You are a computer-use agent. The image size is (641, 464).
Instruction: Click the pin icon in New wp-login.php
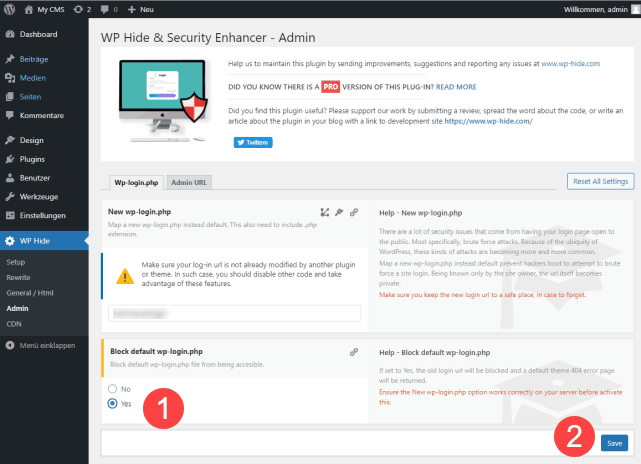pyautogui.click(x=339, y=212)
